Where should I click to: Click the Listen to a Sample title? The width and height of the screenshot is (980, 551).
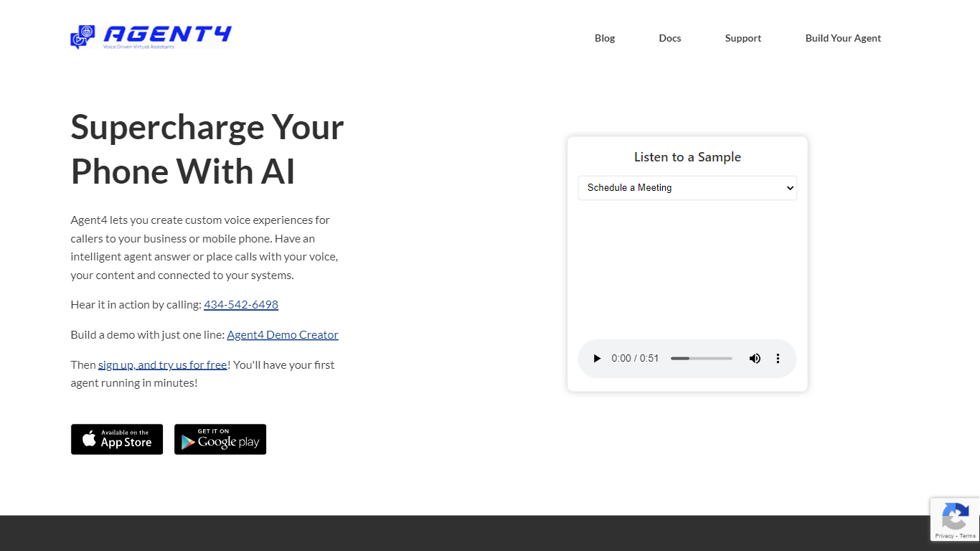pyautogui.click(x=687, y=157)
